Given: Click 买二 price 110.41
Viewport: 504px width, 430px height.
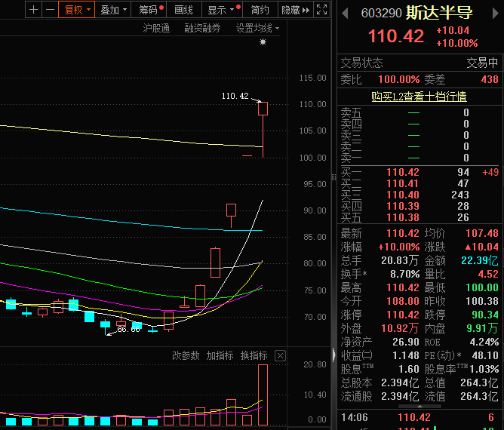Looking at the screenshot, I should [402, 183].
